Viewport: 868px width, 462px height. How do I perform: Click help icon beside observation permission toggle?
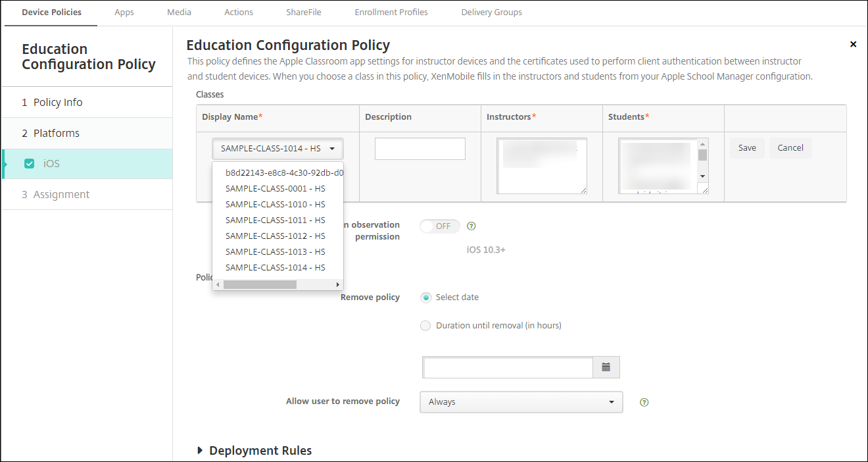pyautogui.click(x=471, y=226)
